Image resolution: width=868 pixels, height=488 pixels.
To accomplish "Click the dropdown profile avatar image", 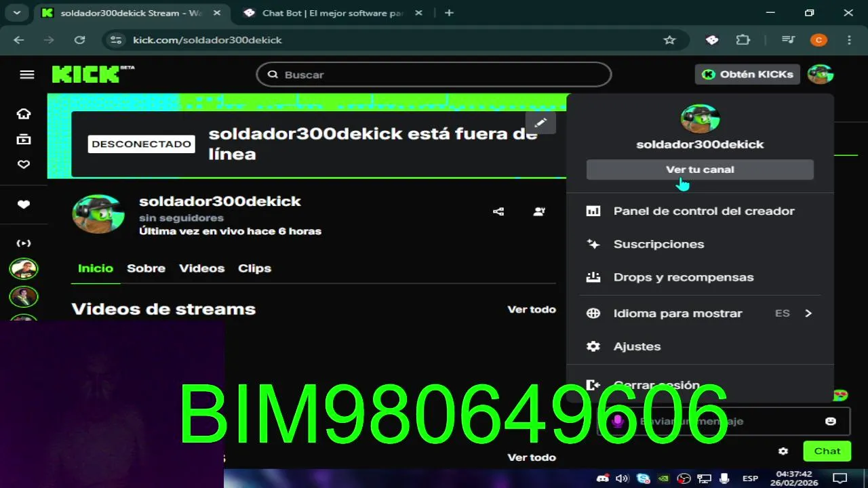I will coord(700,119).
